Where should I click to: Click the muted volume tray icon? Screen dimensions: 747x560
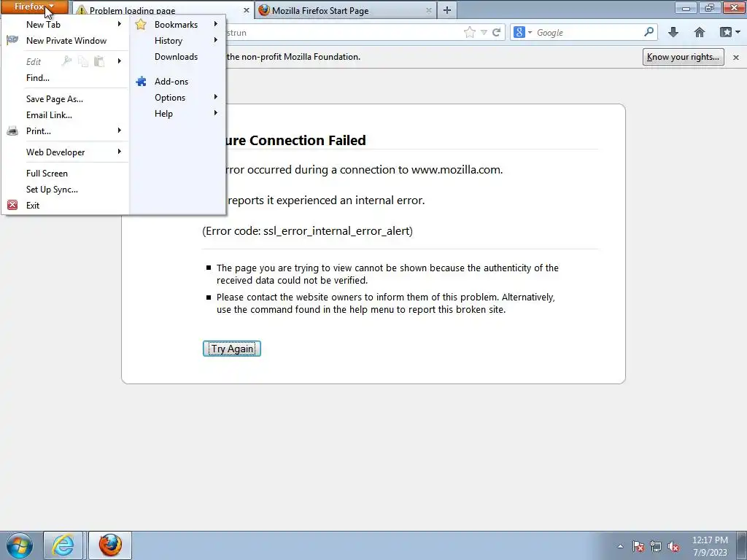[673, 546]
